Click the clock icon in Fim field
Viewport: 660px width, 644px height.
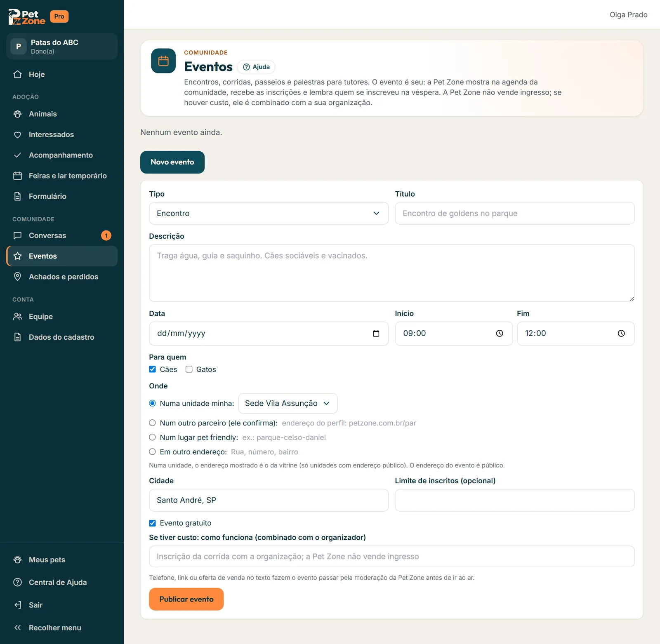click(x=621, y=334)
